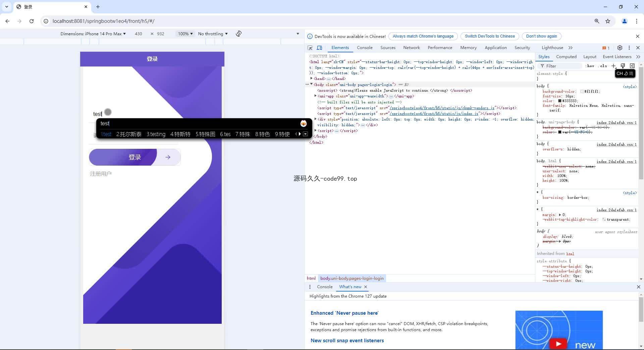Screen dimensions: 644x350
Task: Click the #f1f1f1 background-color swatch
Action: [x=582, y=91]
